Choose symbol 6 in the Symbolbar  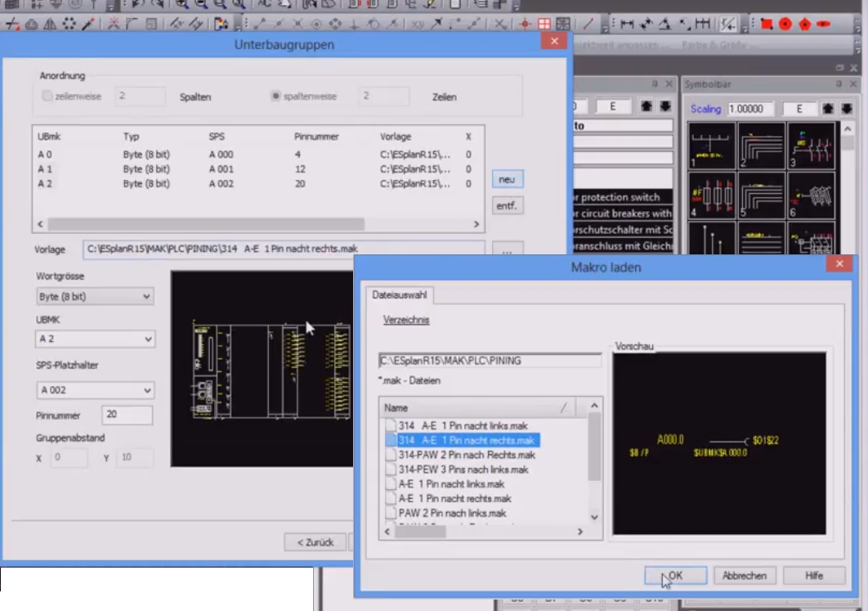[x=811, y=195]
